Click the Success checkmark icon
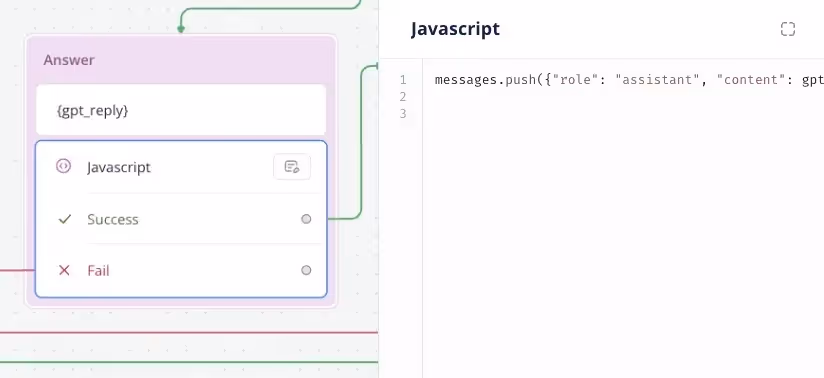The height and width of the screenshot is (378, 824). point(64,219)
